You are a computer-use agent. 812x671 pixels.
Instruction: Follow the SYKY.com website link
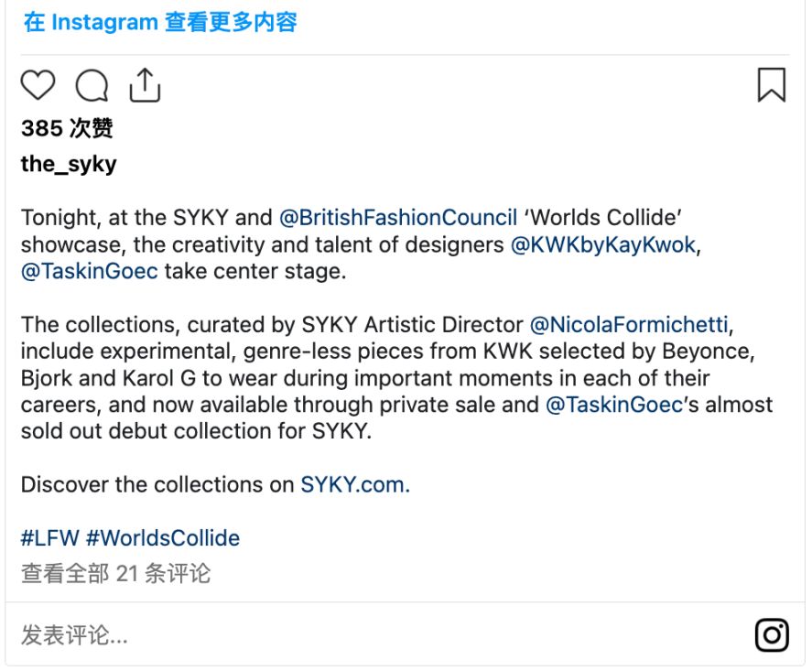point(356,484)
